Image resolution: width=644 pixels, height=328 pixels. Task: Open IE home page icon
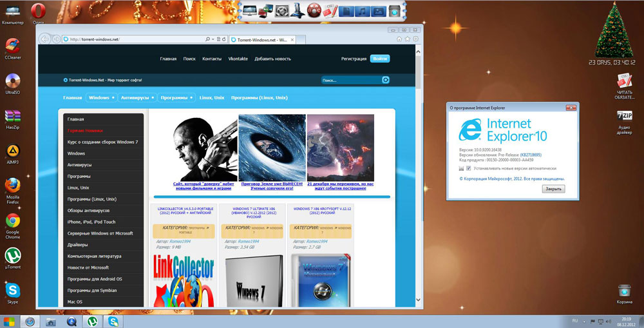(x=399, y=39)
